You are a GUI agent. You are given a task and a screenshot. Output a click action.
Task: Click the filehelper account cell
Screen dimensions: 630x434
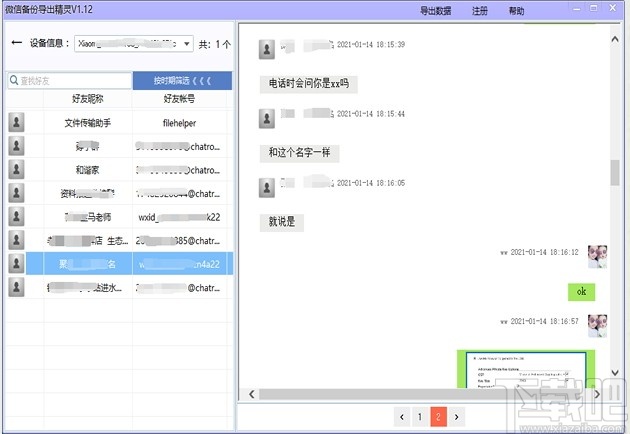pyautogui.click(x=179, y=123)
